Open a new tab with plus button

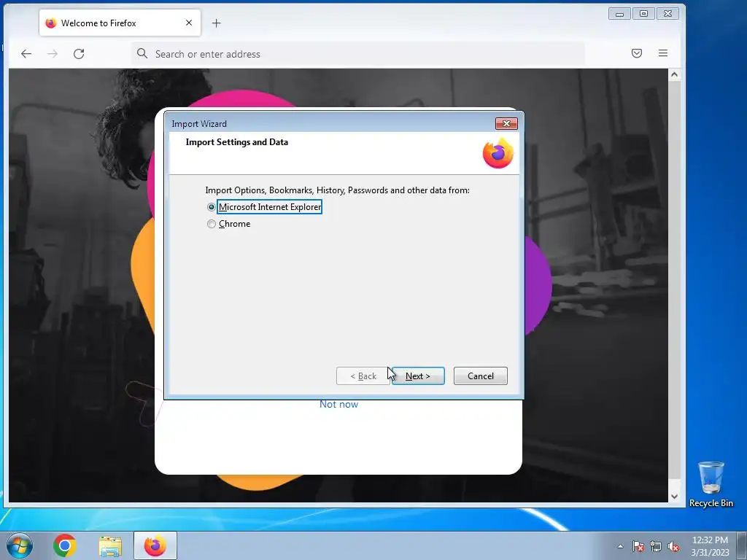(216, 23)
